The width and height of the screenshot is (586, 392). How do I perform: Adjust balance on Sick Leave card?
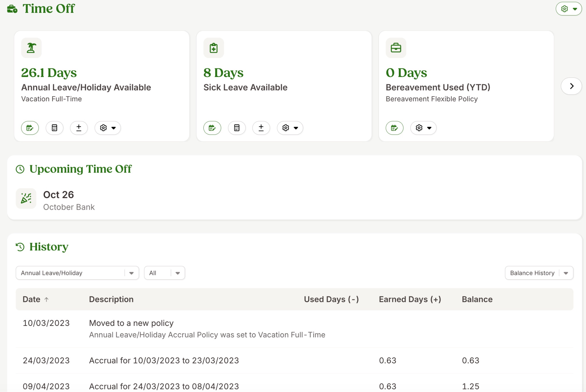pos(261,128)
